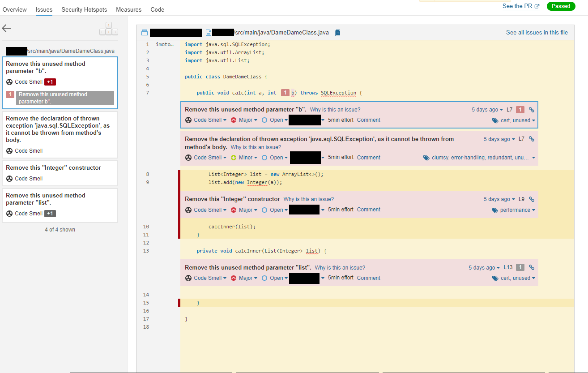Click the copy file path clipboard icon
The height and width of the screenshot is (373, 588).
pyautogui.click(x=337, y=32)
